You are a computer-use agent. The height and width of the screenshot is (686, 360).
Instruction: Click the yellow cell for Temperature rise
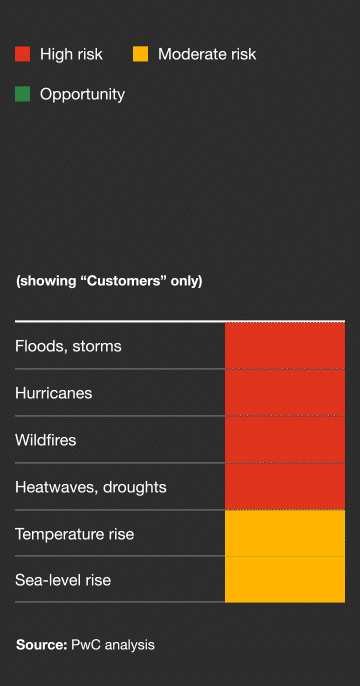[285, 533]
